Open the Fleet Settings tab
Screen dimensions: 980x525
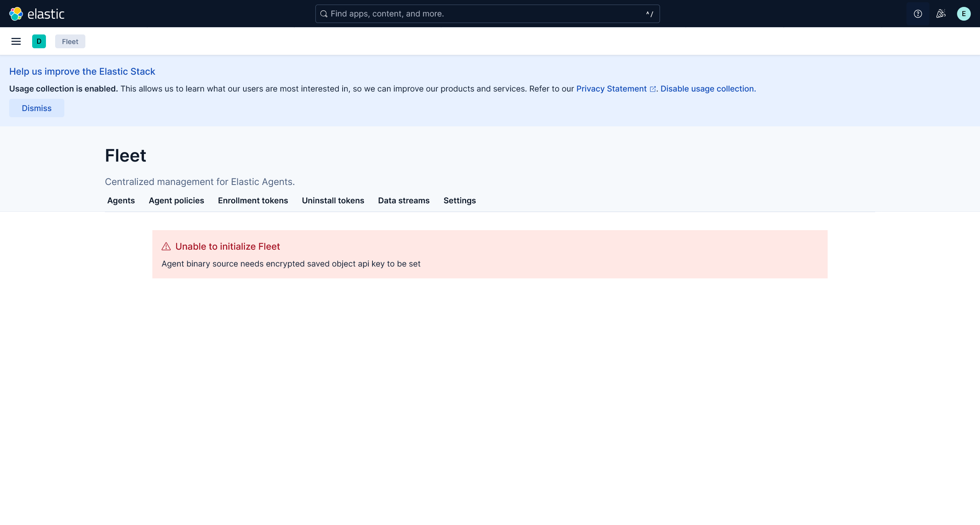459,201
